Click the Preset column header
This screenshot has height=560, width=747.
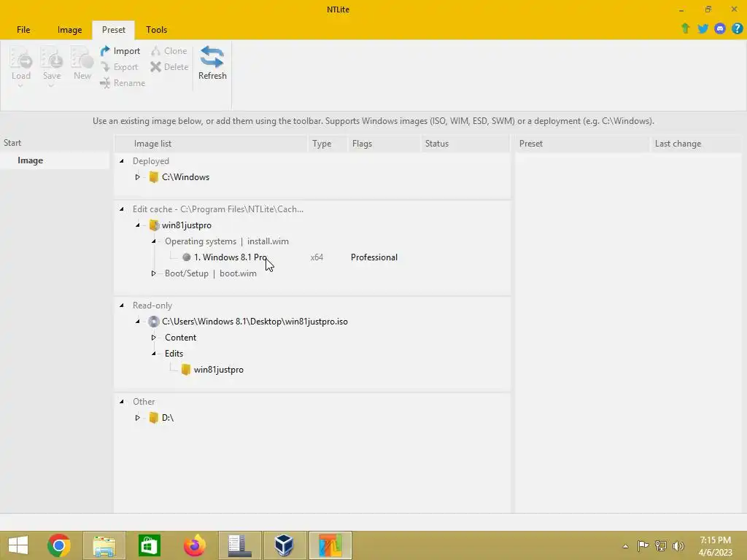(582, 144)
